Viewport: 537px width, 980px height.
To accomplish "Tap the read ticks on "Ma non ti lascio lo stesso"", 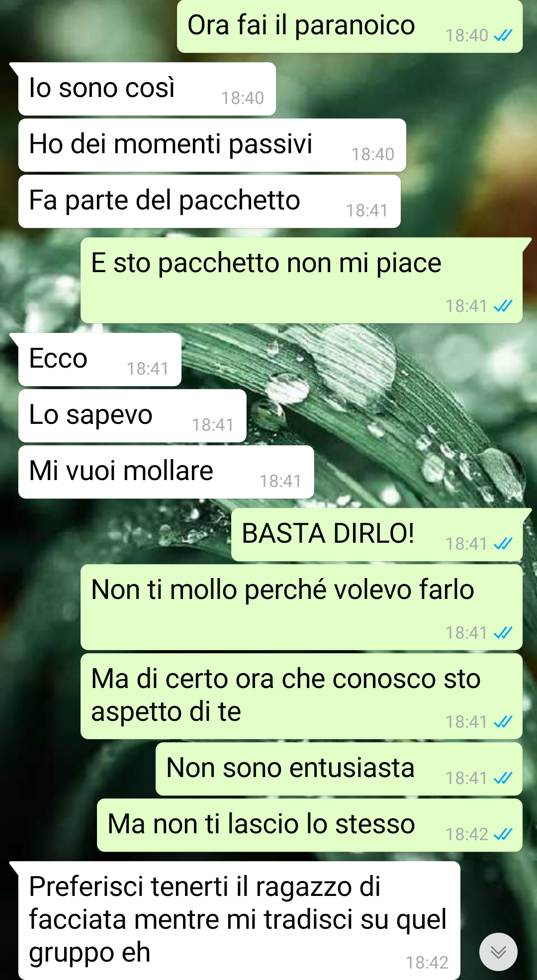I will tap(503, 834).
